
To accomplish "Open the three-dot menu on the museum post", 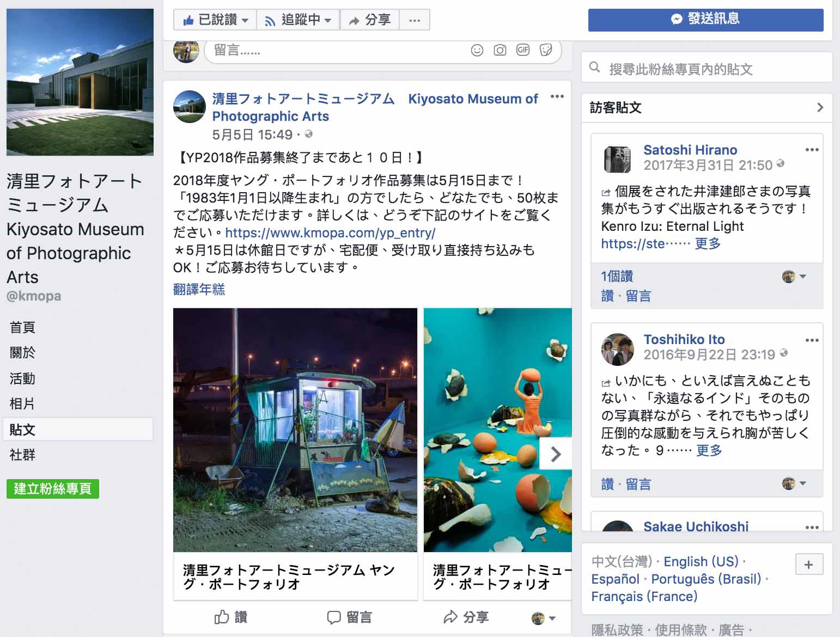I will tap(557, 97).
